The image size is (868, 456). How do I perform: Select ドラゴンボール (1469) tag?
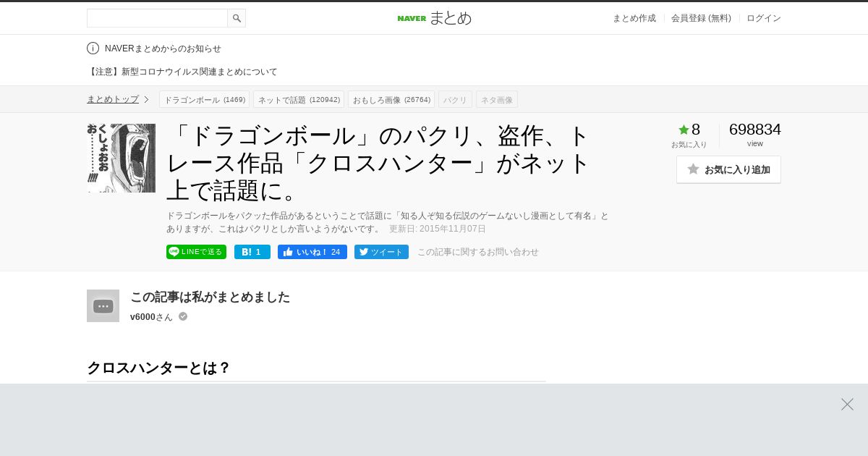[204, 100]
